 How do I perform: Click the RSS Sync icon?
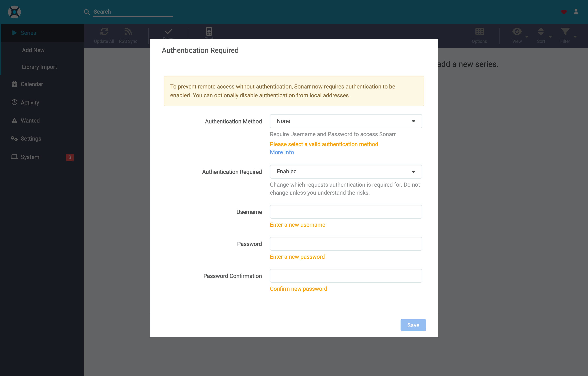coord(128,31)
